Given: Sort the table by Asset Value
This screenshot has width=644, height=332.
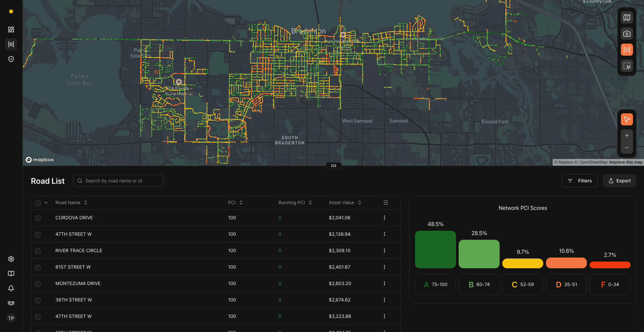Looking at the screenshot, I should 359,203.
